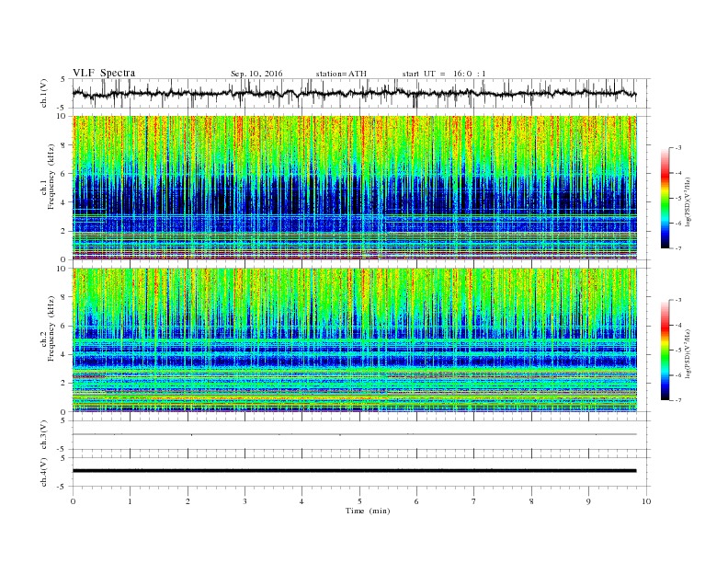Click the ch.1 waveform trace panel

361,93
